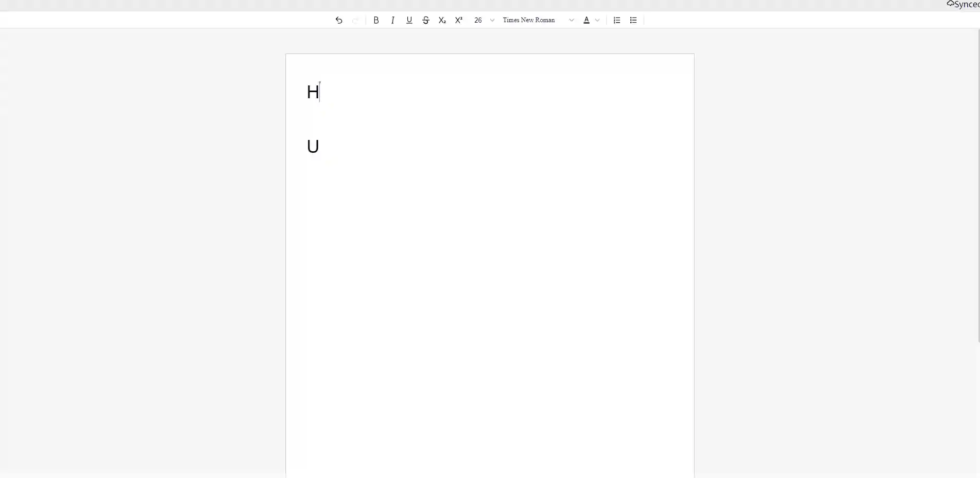The height and width of the screenshot is (478, 980).
Task: Apply subscript formatting
Action: point(442,20)
